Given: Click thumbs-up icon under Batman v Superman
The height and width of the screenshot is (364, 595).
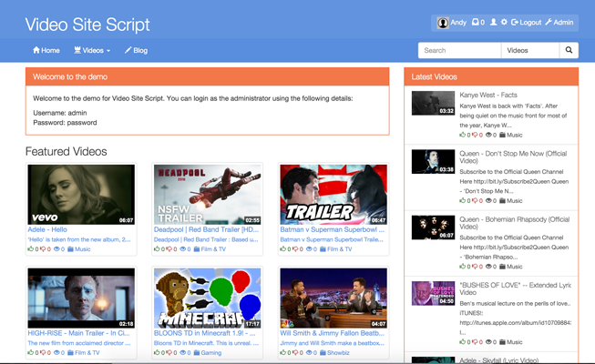Looking at the screenshot, I should pyautogui.click(x=282, y=249).
